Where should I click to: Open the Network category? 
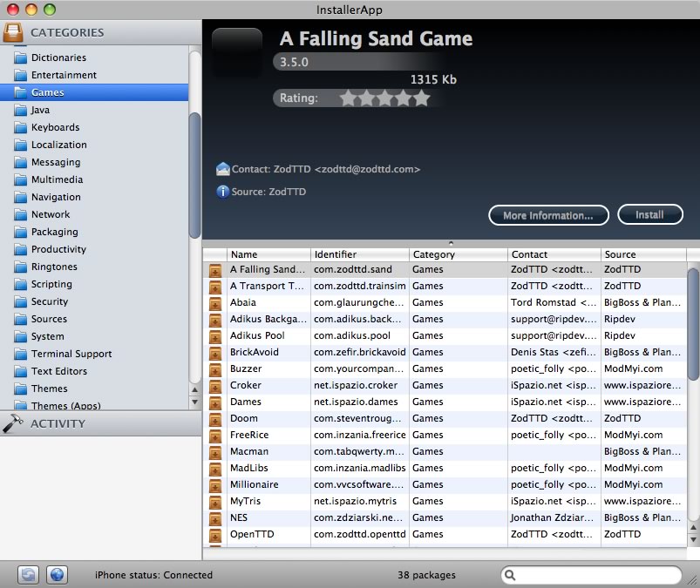(x=94, y=214)
